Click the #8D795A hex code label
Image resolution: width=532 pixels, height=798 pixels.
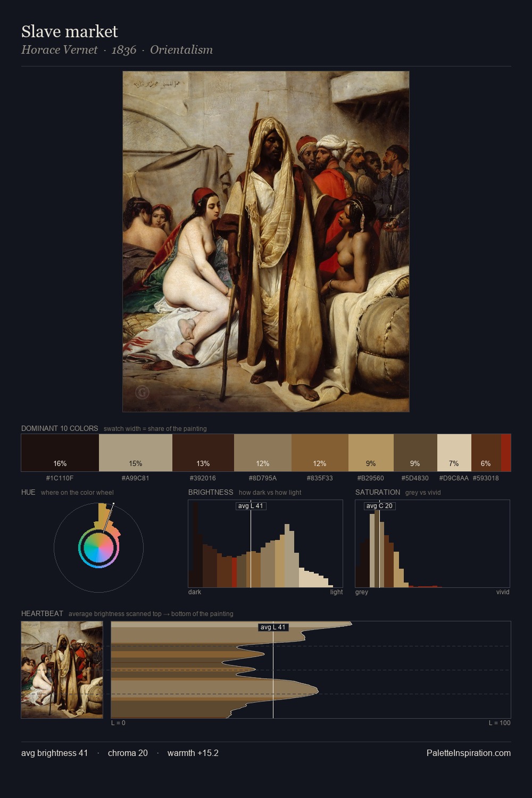coord(263,478)
